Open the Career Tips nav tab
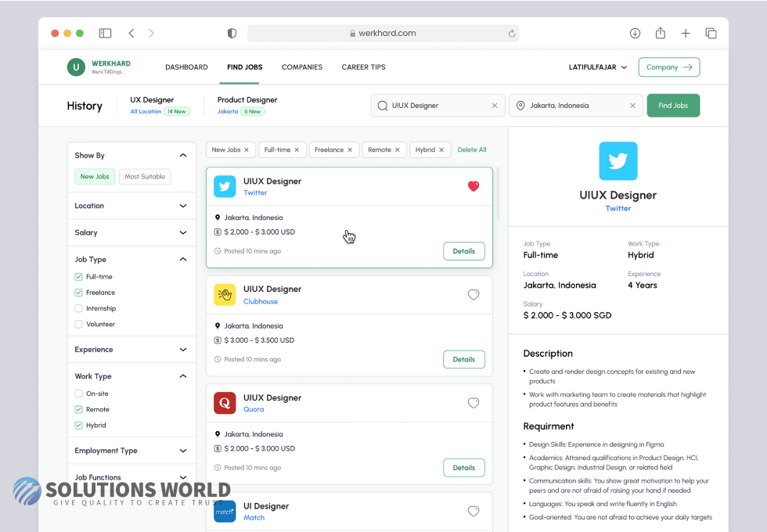 [363, 67]
